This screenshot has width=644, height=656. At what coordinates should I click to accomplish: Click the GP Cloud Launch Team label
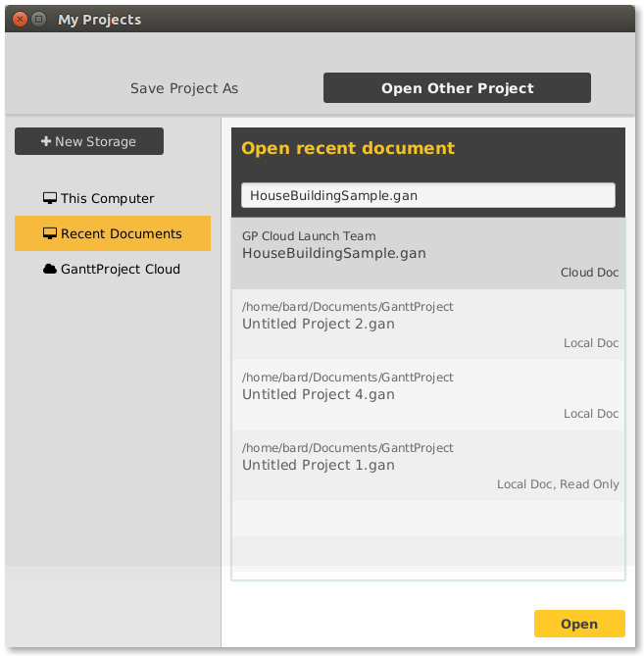coord(309,236)
